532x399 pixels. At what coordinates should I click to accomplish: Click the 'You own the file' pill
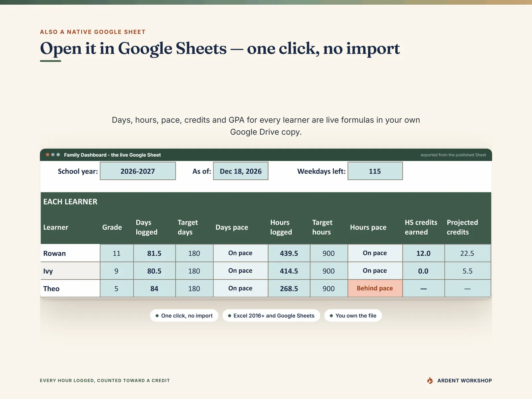click(353, 316)
